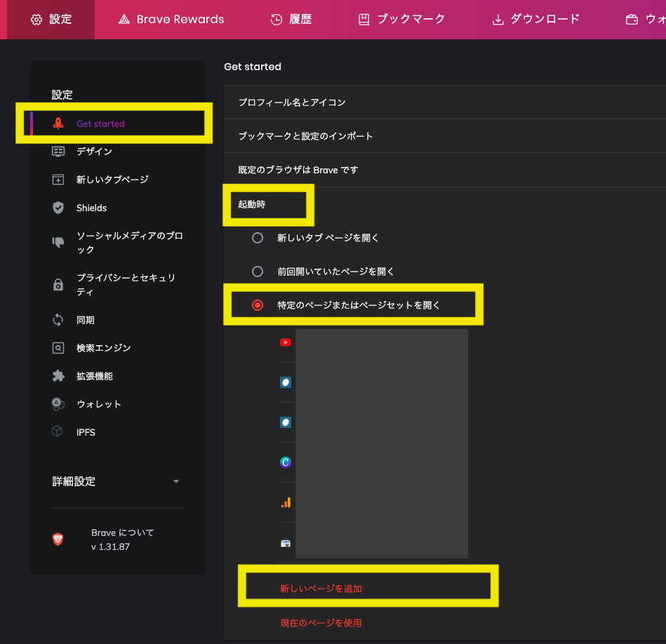Screen dimensions: 666x644
Task: Click the bookmark book icon
Action: click(364, 20)
